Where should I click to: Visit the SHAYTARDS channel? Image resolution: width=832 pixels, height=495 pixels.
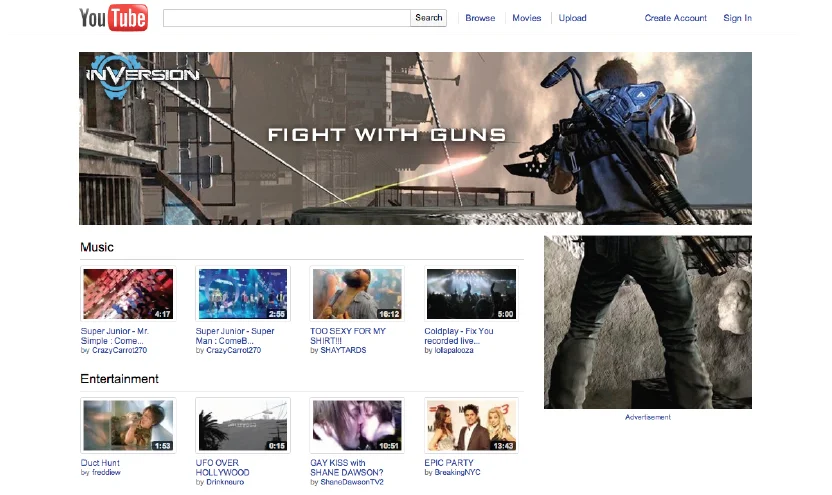click(x=343, y=350)
